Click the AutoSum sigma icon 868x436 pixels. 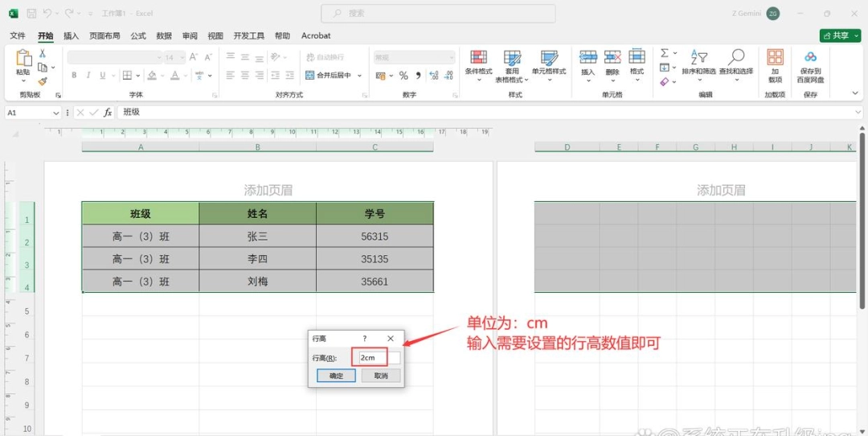(x=665, y=53)
